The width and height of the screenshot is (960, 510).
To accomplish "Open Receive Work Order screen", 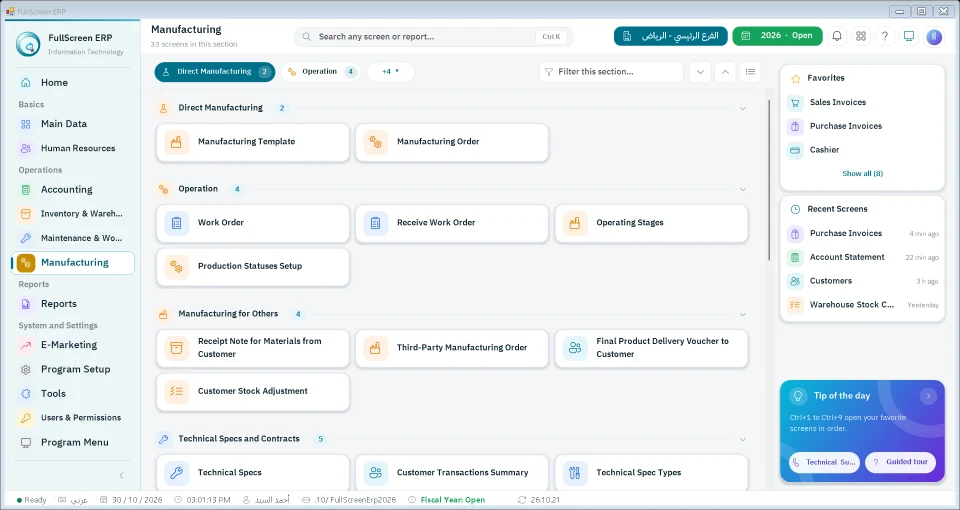I will click(452, 223).
